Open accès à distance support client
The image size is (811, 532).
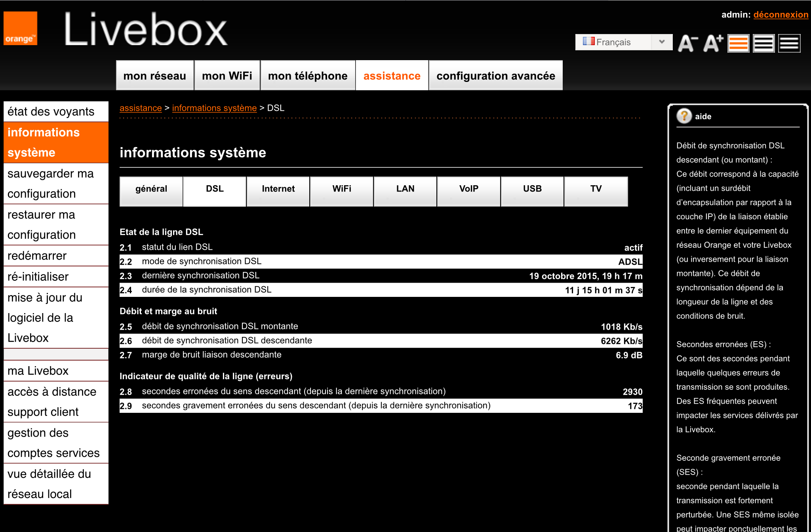pyautogui.click(x=51, y=401)
